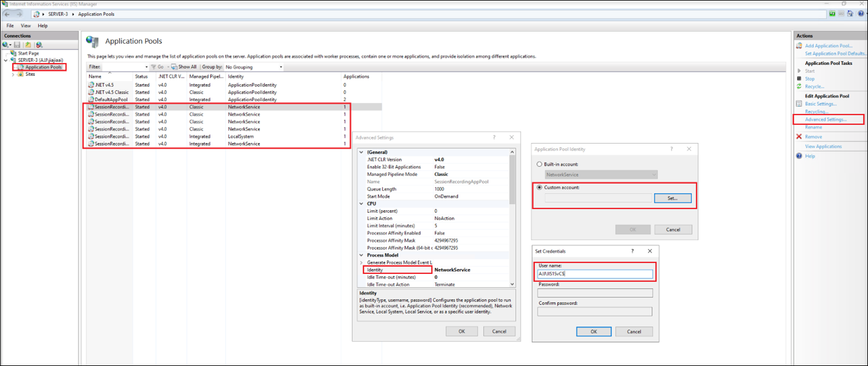Click the Up folder icon in Connections toolbar
Screen dimensions: 868x366
(28, 45)
